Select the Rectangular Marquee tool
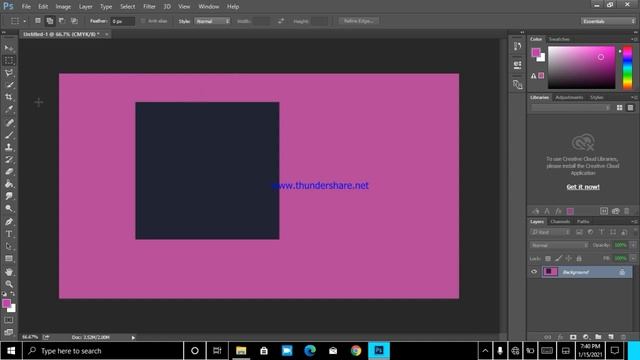The height and width of the screenshot is (360, 640). (x=9, y=60)
